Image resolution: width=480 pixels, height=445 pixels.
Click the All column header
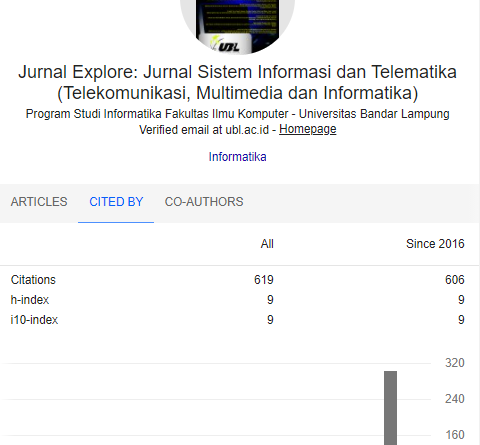[267, 244]
